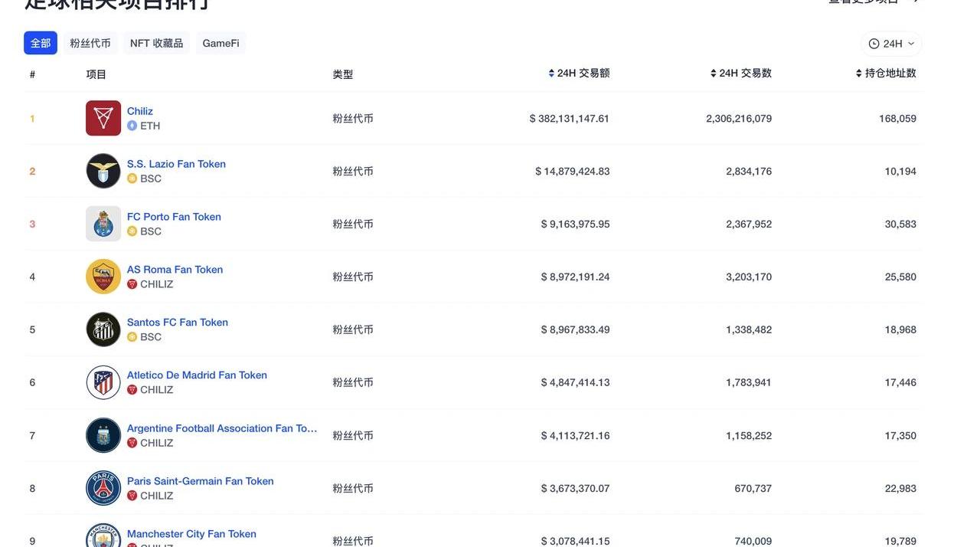Click the $ 8,967,833.49 volume value
The height and width of the screenshot is (547, 980).
tap(576, 330)
